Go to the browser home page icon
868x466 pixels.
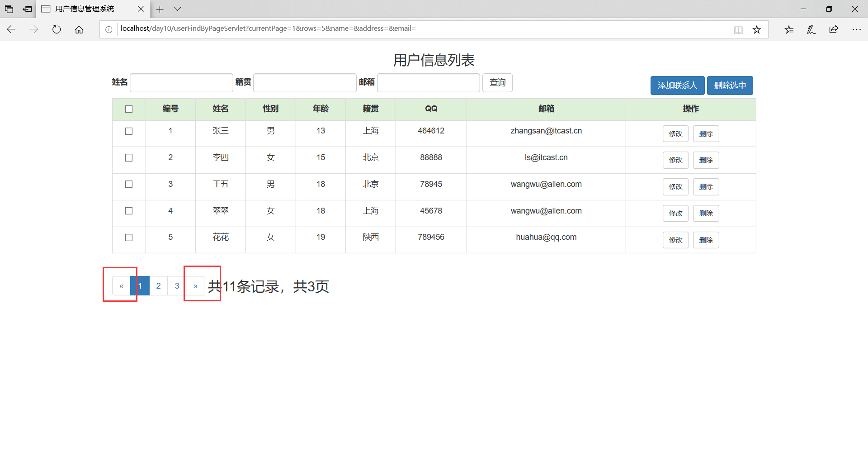pos(79,29)
